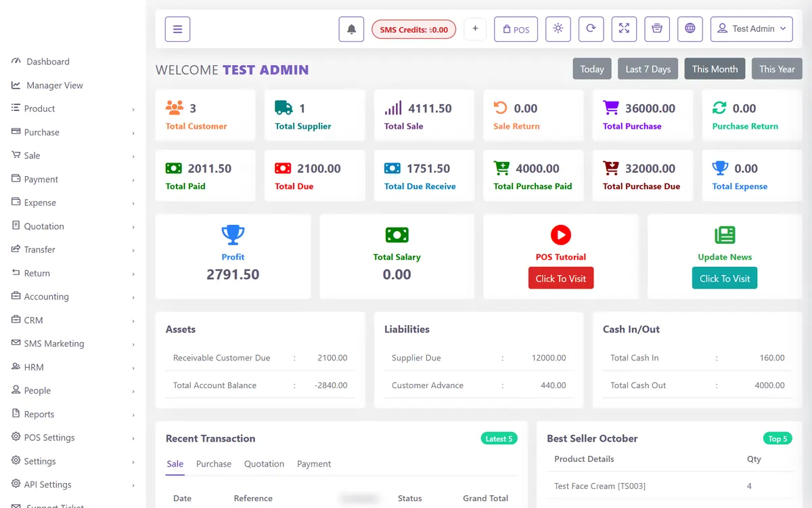Filter dashboard by Last 7 Days
Viewport: 812px width, 508px height.
click(x=648, y=69)
